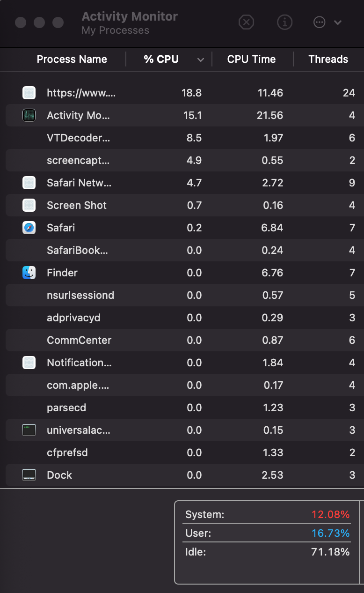Select the Safari compass icon in process list
Image resolution: width=364 pixels, height=593 pixels.
pyautogui.click(x=29, y=228)
